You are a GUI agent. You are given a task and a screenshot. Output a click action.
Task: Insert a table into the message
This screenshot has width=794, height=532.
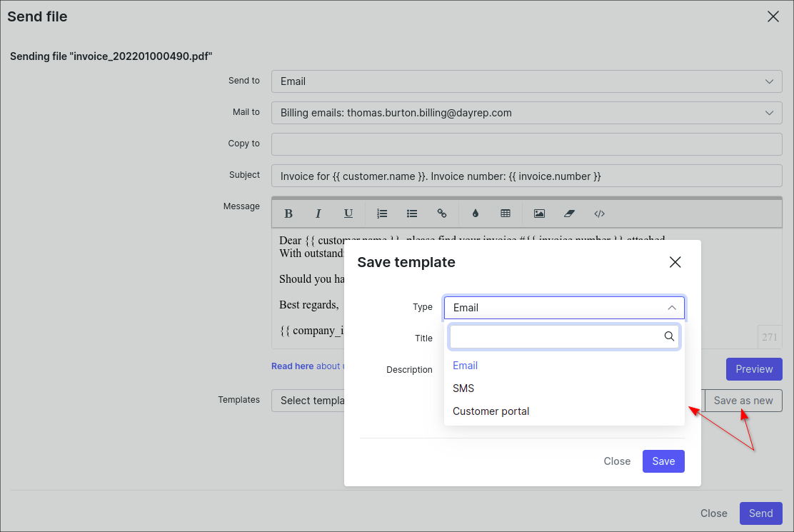click(x=506, y=214)
